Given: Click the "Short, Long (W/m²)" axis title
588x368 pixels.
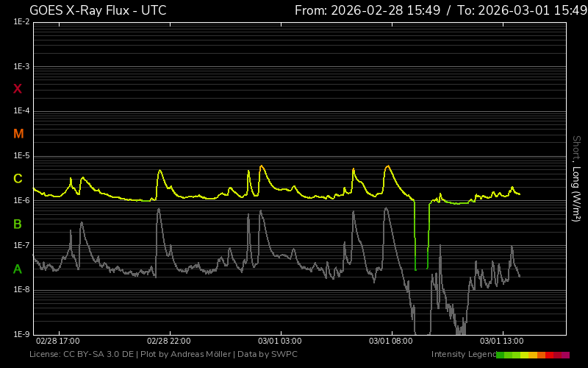Looking at the screenshot, I should tap(576, 178).
